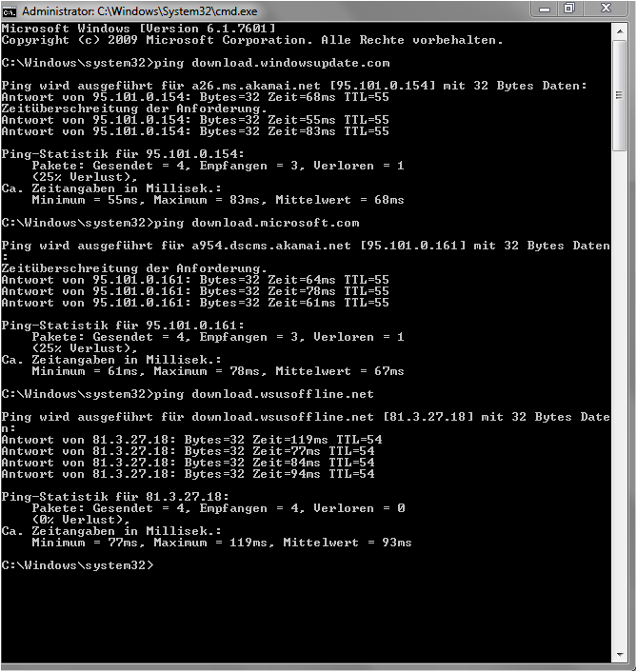This screenshot has height=672, width=637.
Task: Click the (0% Verlust) result line
Action: pos(81,520)
